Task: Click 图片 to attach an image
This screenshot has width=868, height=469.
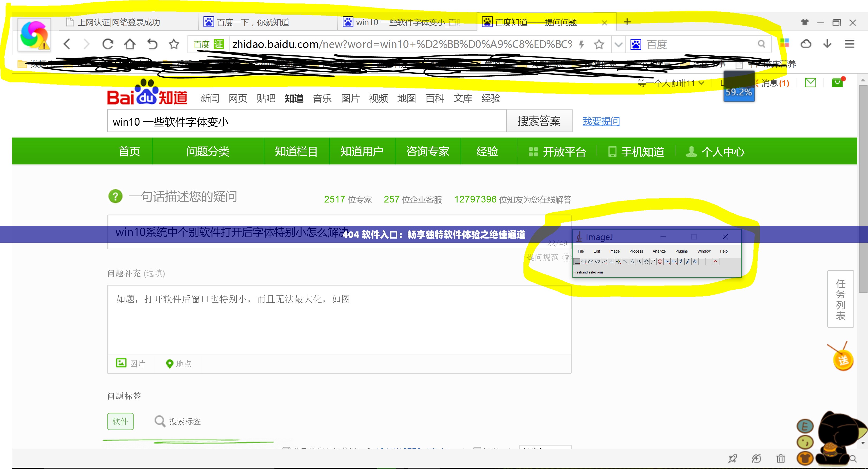Action: point(130,363)
